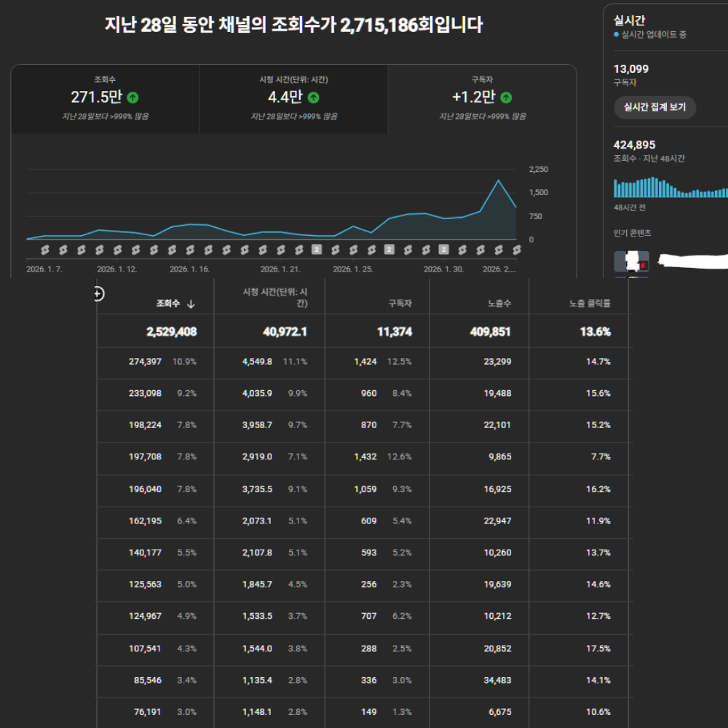The image size is (728, 728).
Task: Click the leftmost Shorts marker under chart
Action: (x=44, y=250)
